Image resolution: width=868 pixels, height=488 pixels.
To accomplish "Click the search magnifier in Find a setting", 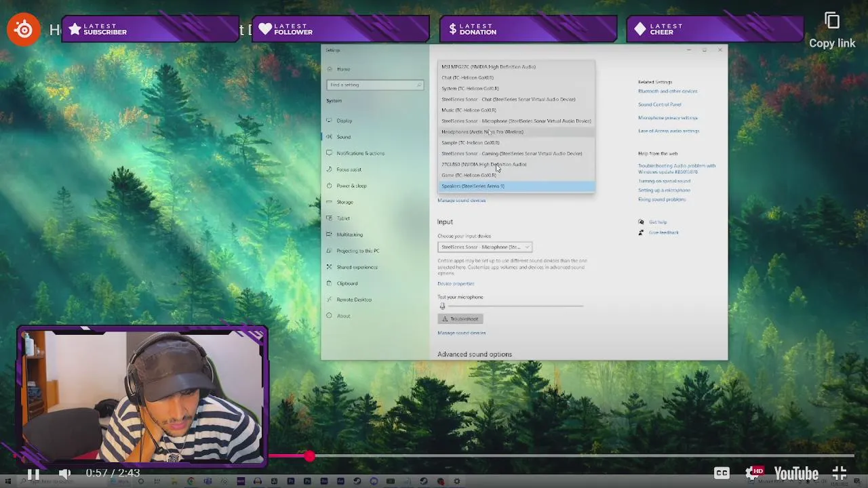I will [x=419, y=85].
